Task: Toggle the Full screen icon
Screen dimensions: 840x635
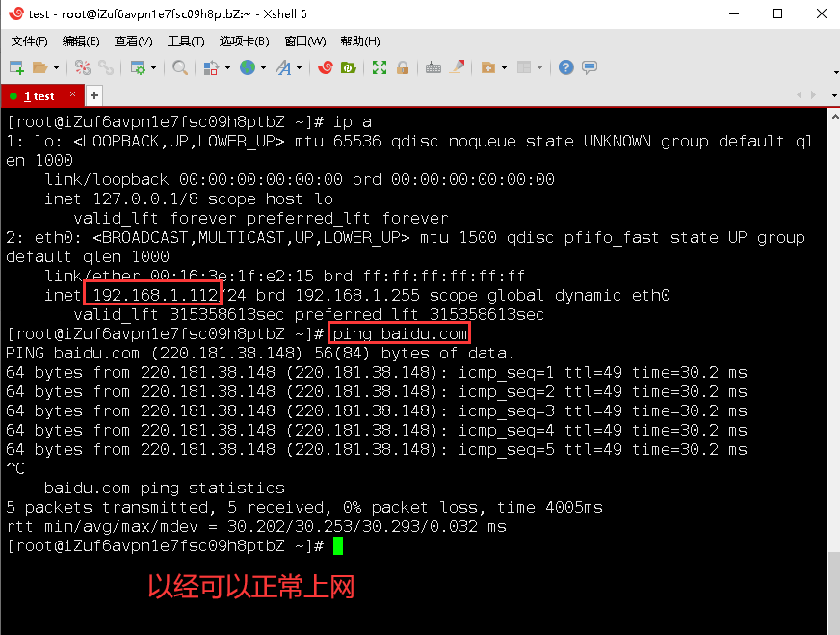Action: pyautogui.click(x=380, y=67)
